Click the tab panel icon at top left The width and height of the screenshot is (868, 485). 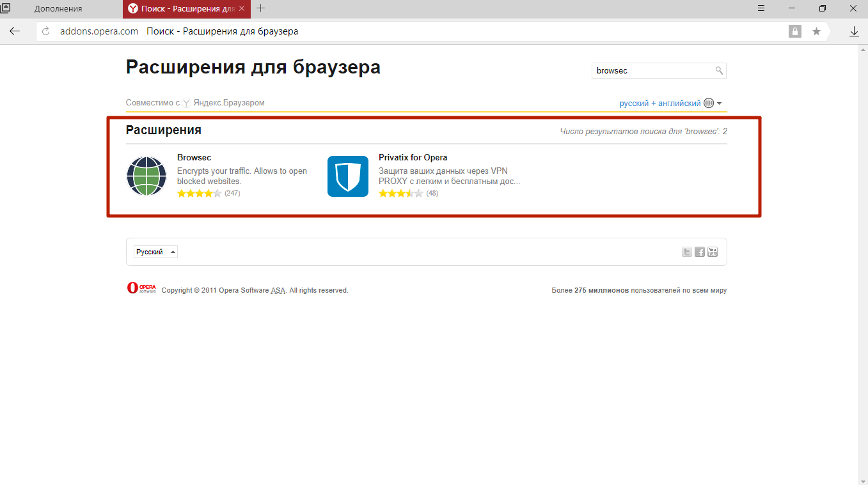click(5, 8)
